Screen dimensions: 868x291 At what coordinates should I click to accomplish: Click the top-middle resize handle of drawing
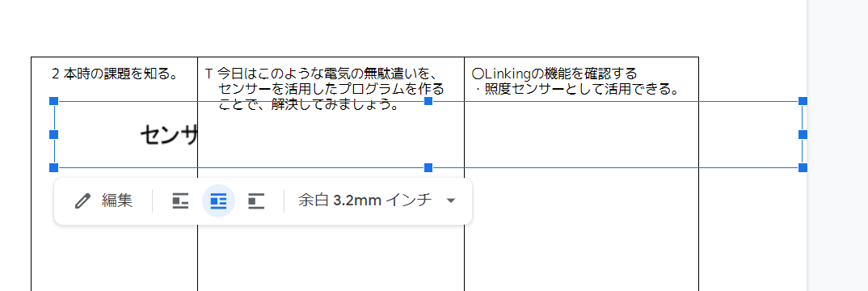(428, 101)
